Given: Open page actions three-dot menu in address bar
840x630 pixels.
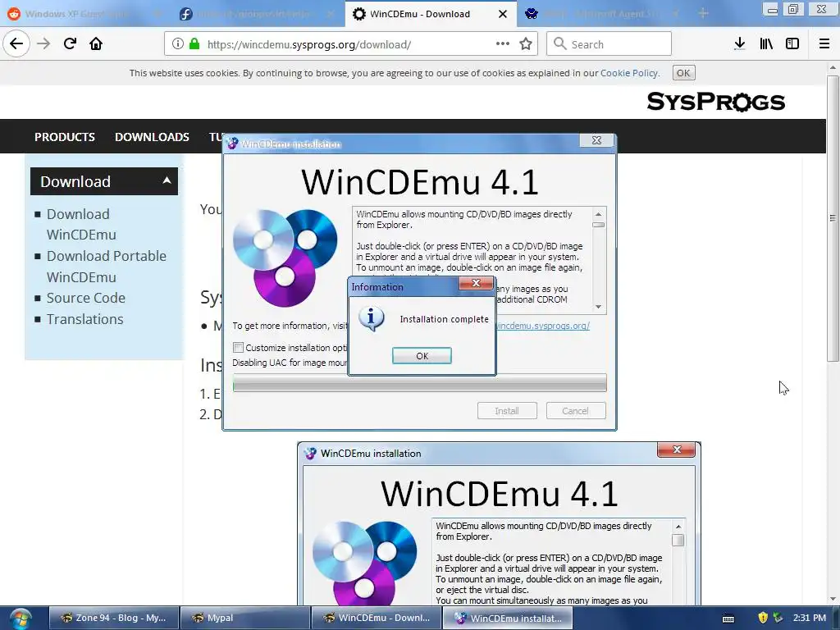Looking at the screenshot, I should [503, 44].
